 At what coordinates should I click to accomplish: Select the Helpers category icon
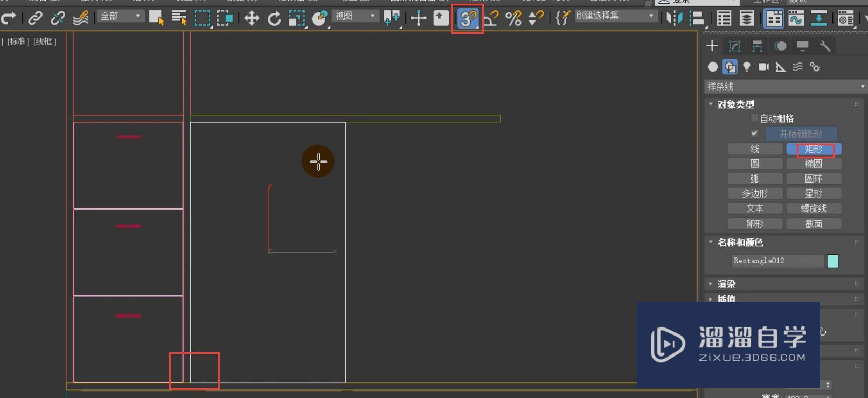coord(780,67)
